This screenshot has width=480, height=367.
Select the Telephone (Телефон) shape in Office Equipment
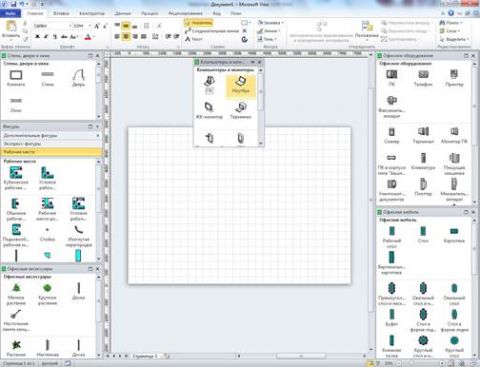423,79
